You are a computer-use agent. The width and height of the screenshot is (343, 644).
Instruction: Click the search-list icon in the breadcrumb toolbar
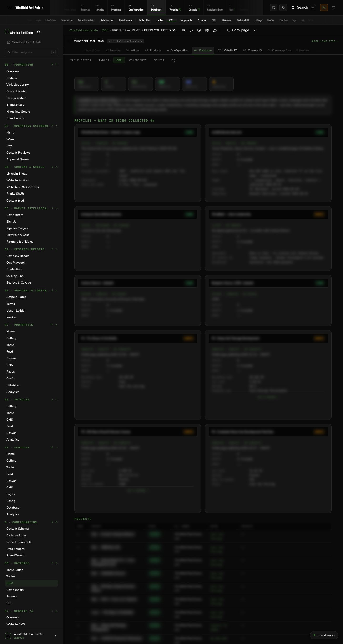click(x=183, y=30)
